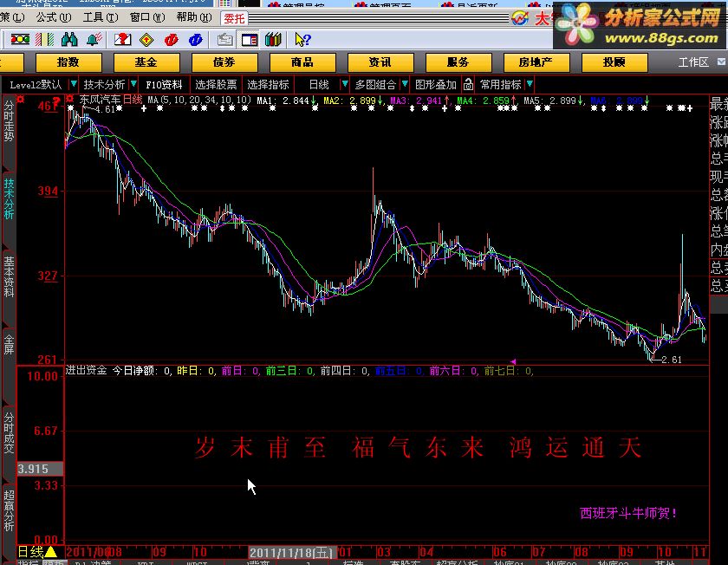Toggle the side panel layout icon
This screenshot has width=728, height=565.
click(x=250, y=40)
